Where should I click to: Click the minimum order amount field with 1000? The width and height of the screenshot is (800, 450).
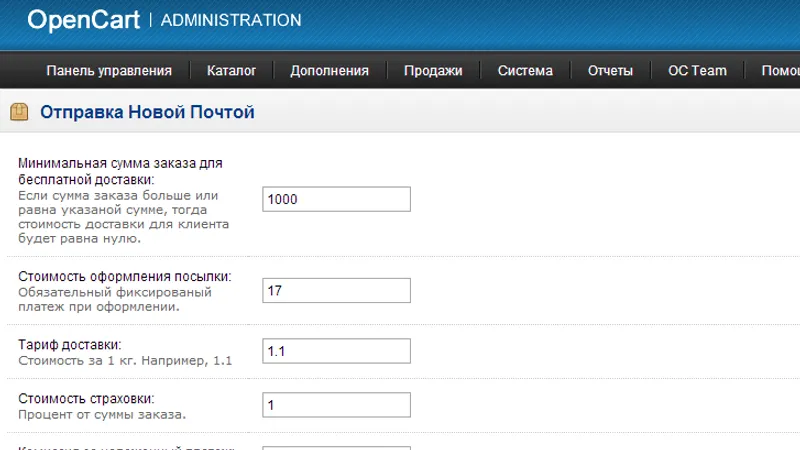336,199
